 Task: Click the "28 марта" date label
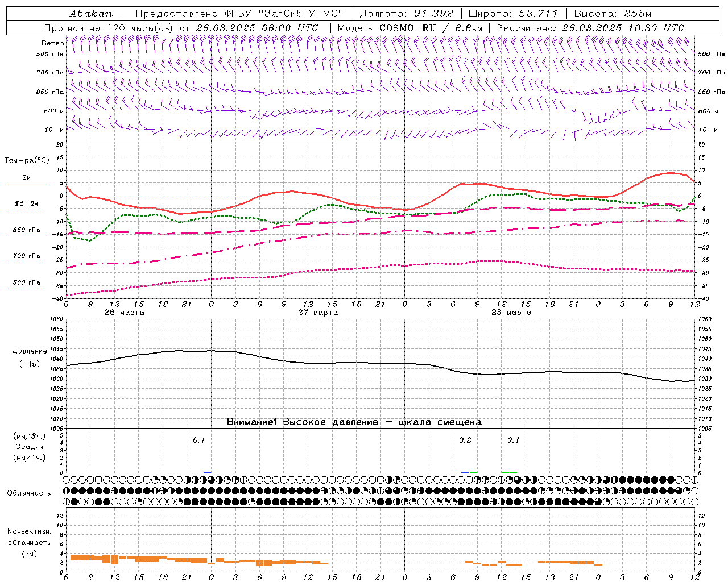point(511,313)
